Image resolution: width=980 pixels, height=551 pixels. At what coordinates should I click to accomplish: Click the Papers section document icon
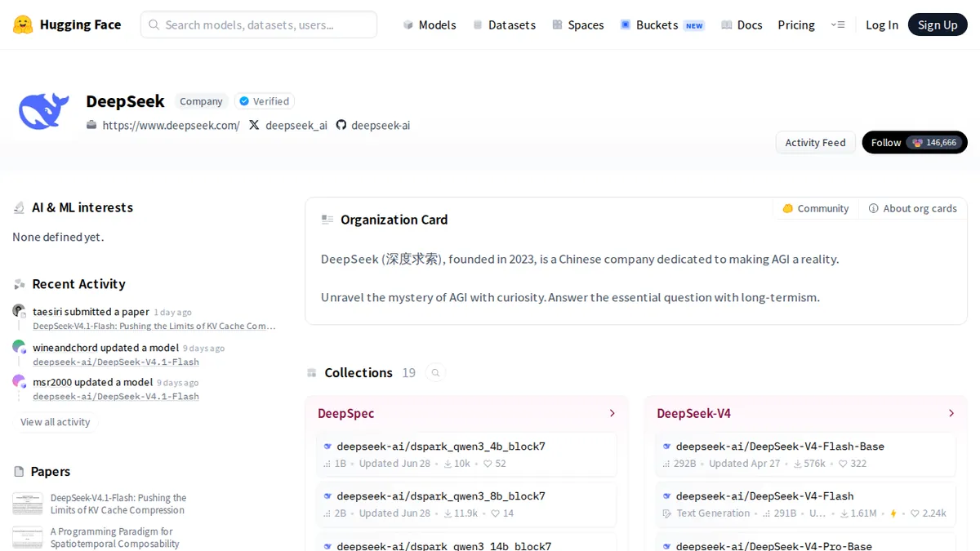click(x=19, y=472)
